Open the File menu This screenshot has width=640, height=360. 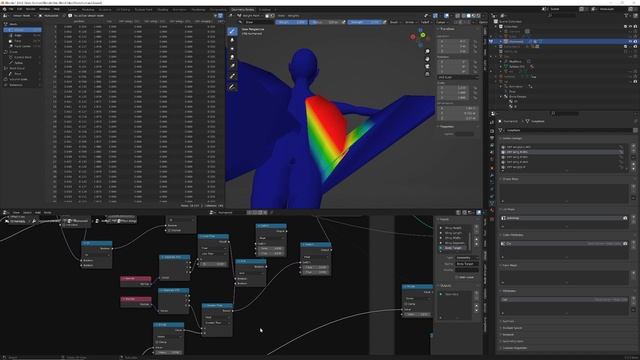click(11, 9)
